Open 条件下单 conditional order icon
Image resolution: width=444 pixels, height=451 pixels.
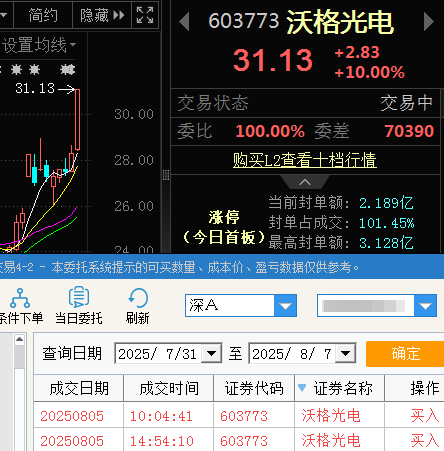(x=20, y=307)
